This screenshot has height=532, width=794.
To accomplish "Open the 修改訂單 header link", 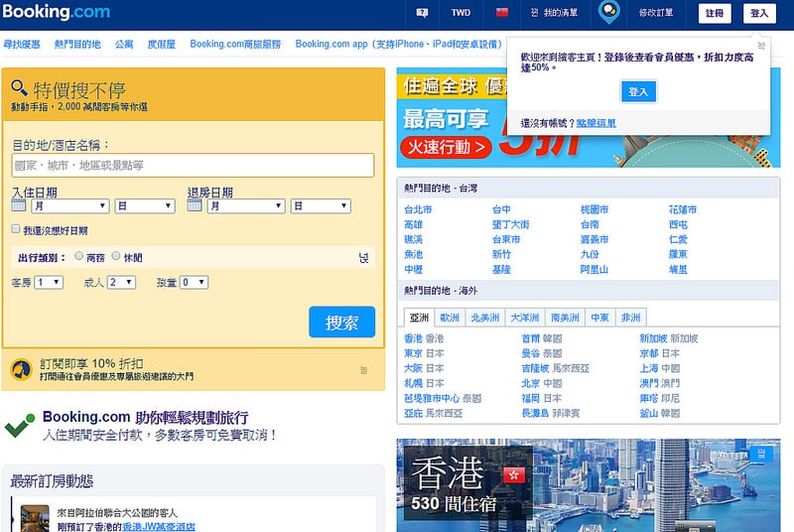I will pos(656,13).
